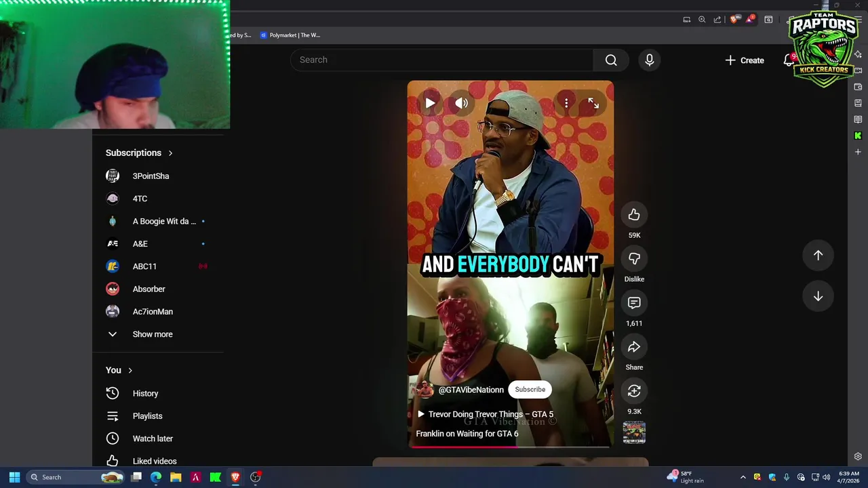
Task: Open Task View on the taskbar
Action: coord(136,477)
